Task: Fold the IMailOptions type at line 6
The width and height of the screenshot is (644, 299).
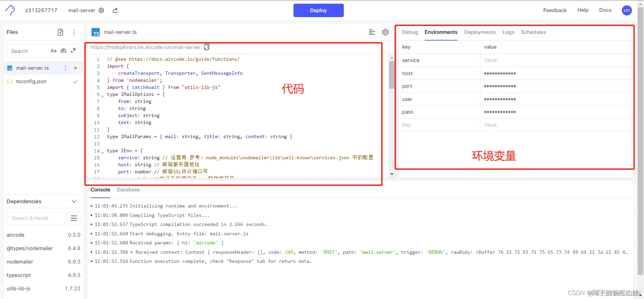Action: 103,96
